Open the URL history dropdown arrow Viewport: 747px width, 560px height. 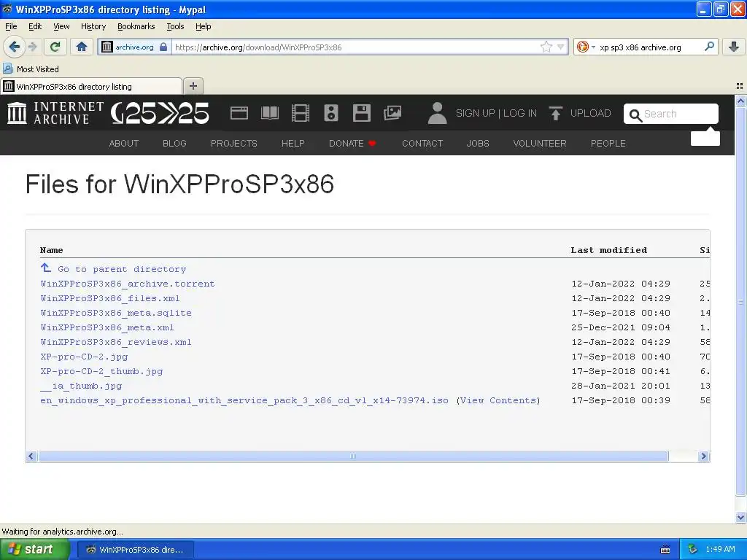coord(561,47)
